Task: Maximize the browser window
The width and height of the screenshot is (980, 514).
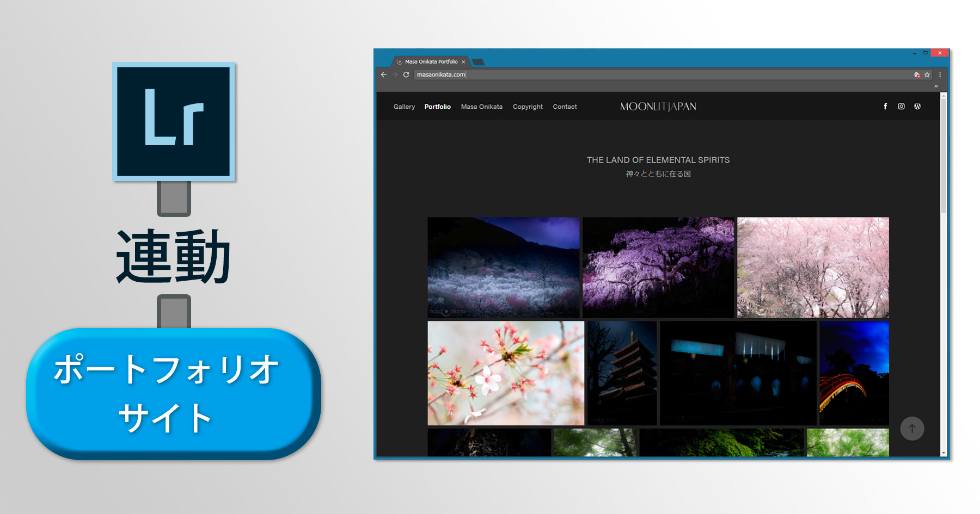Action: click(x=925, y=53)
